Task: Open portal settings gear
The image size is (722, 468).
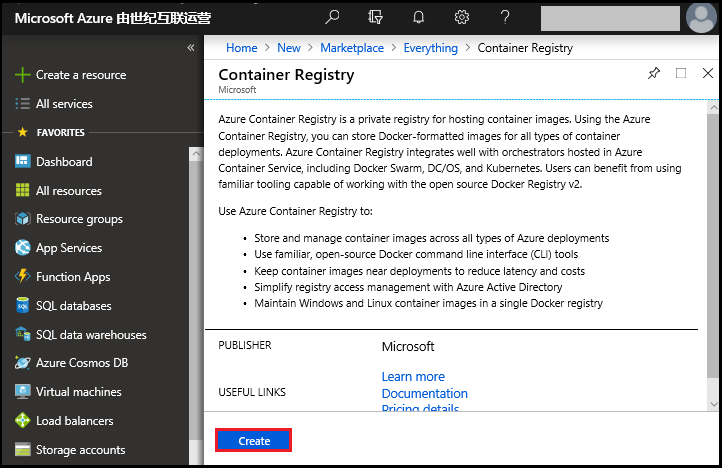Action: pyautogui.click(x=462, y=17)
